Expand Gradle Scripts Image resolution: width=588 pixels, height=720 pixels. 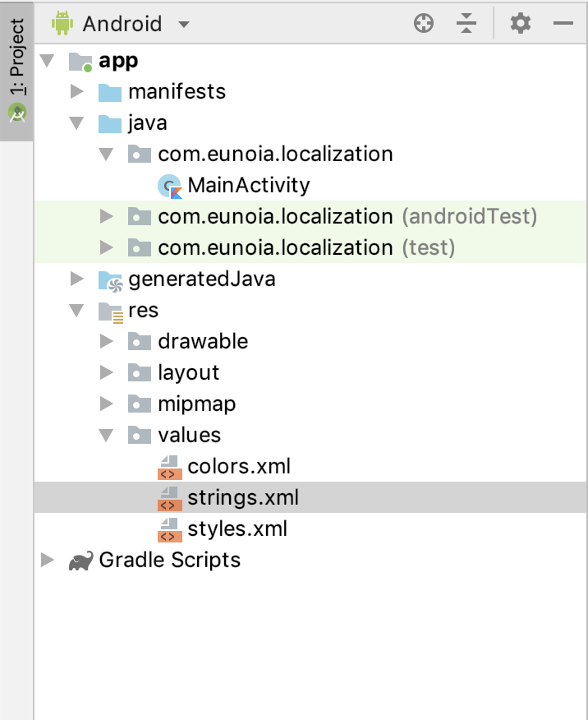click(x=48, y=560)
